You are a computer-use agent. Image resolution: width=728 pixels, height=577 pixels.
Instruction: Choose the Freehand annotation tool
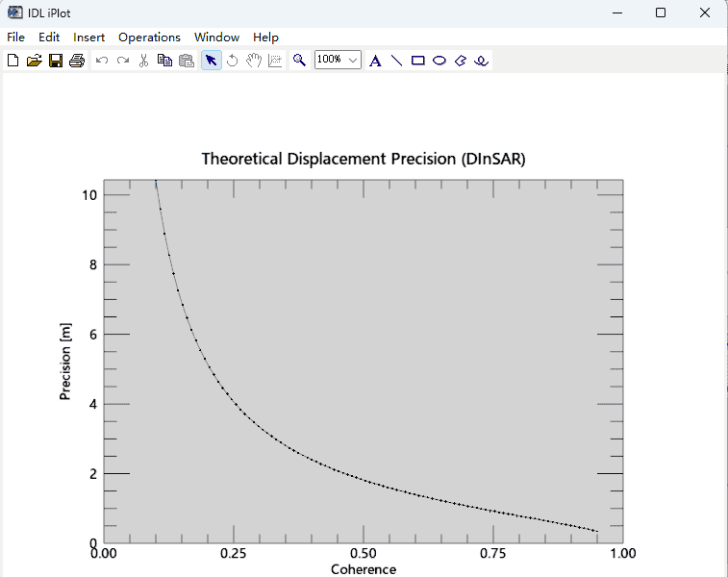[x=482, y=61]
